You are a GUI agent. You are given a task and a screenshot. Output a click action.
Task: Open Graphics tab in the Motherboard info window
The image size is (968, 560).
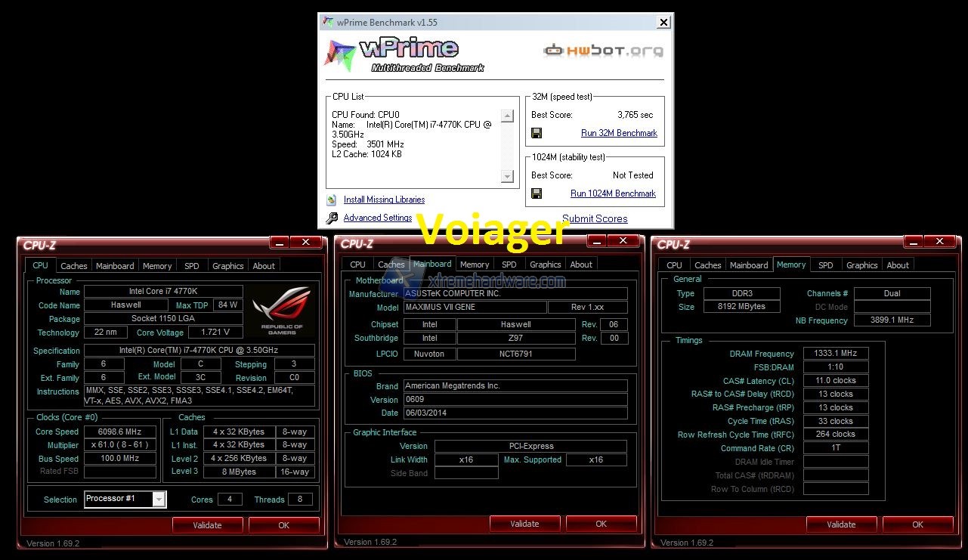[545, 265]
